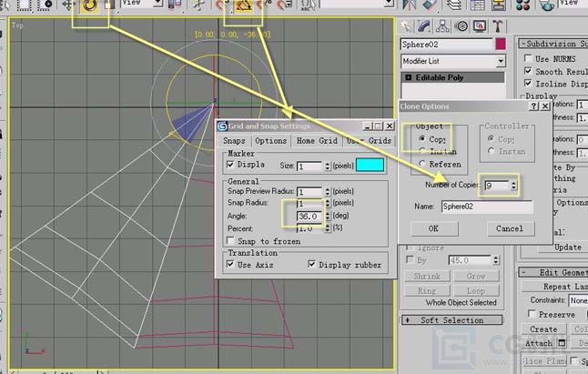Switch to the User Grids tab
This screenshot has width=588, height=374.
(x=369, y=141)
